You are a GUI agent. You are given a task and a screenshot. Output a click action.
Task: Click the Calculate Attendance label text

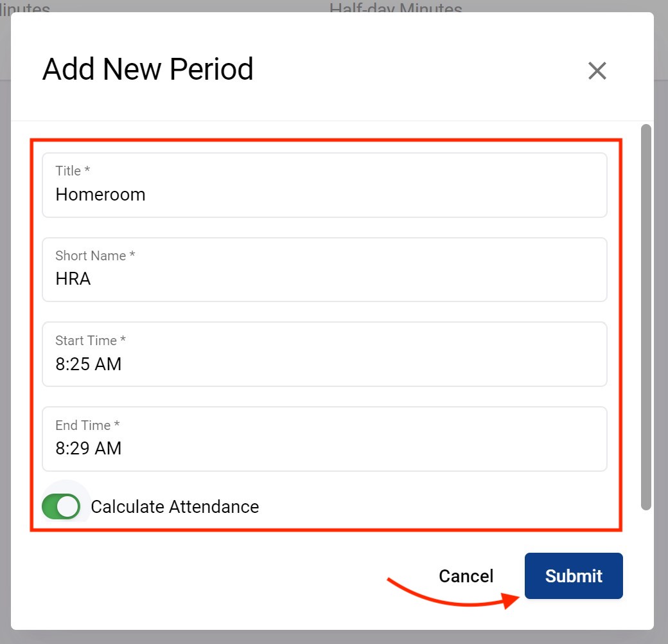(x=175, y=506)
